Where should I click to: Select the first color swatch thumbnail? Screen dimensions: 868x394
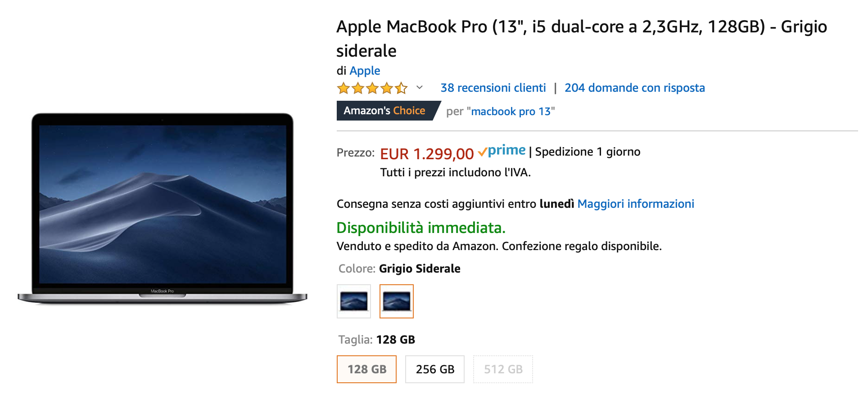(x=354, y=301)
